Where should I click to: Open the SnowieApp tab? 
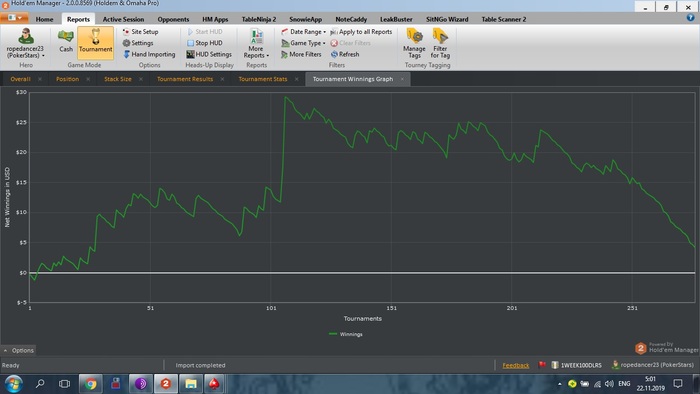pos(305,19)
